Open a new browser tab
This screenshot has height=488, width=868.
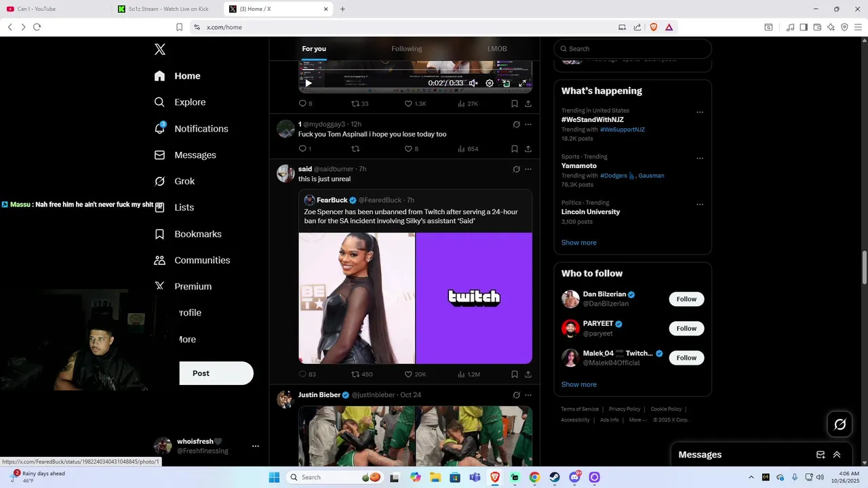pos(342,9)
